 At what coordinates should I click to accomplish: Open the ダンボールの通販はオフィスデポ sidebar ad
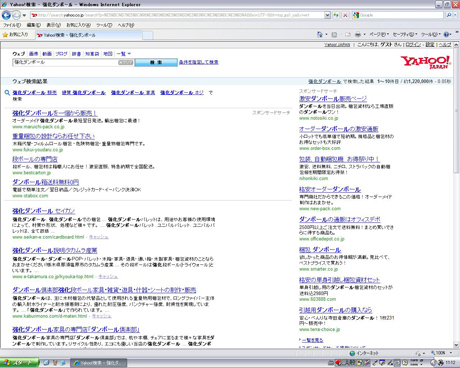click(x=340, y=219)
